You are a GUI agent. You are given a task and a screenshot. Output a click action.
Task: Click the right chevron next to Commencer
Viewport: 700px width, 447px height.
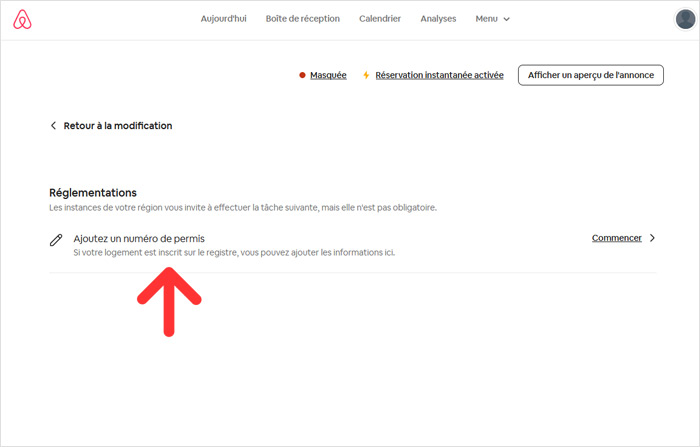point(652,238)
